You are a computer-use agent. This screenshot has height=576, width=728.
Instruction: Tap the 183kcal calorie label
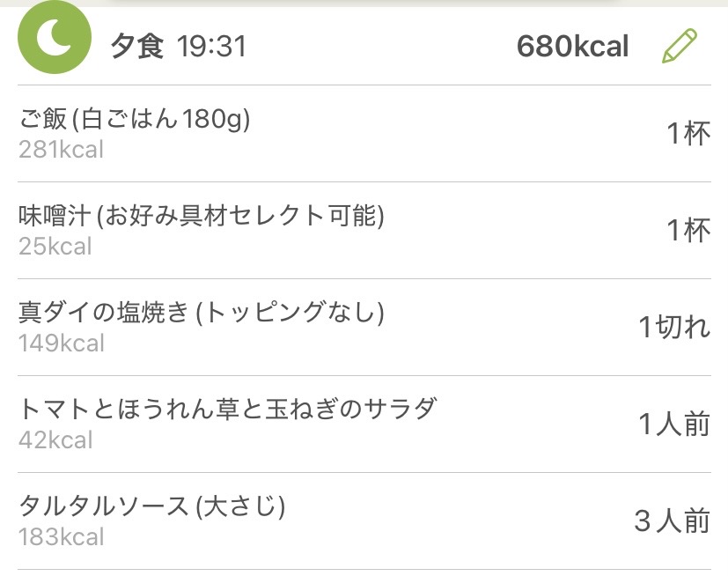coord(61,537)
